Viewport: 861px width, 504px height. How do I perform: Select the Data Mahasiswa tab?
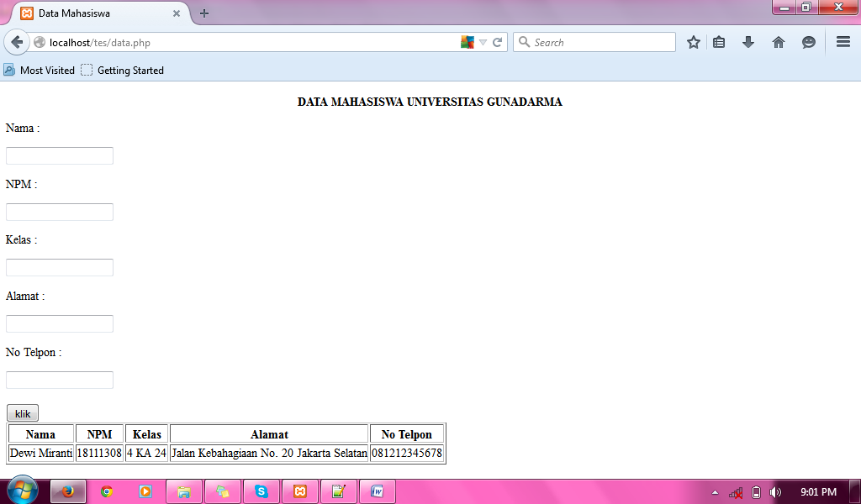99,13
